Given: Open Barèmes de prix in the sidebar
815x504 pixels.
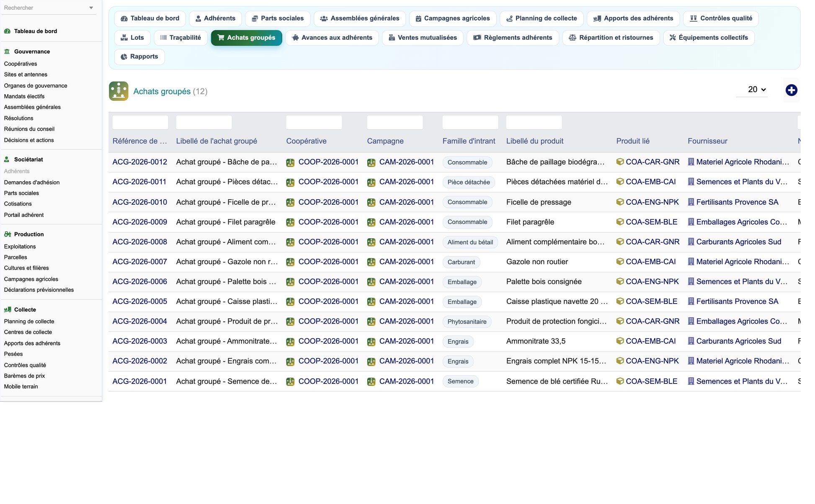Looking at the screenshot, I should (x=24, y=376).
